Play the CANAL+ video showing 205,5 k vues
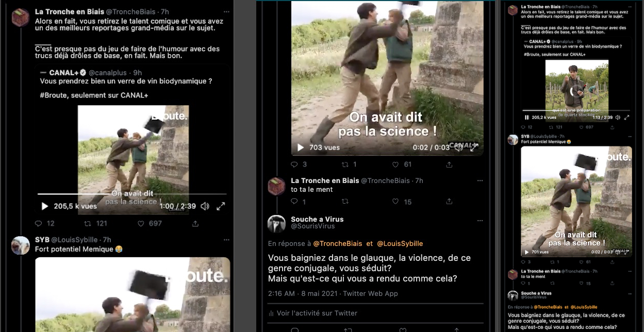Screen dimensions: 644x332 coord(45,206)
